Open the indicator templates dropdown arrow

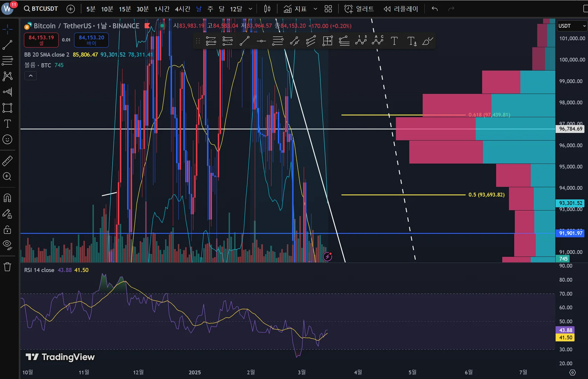pos(315,9)
